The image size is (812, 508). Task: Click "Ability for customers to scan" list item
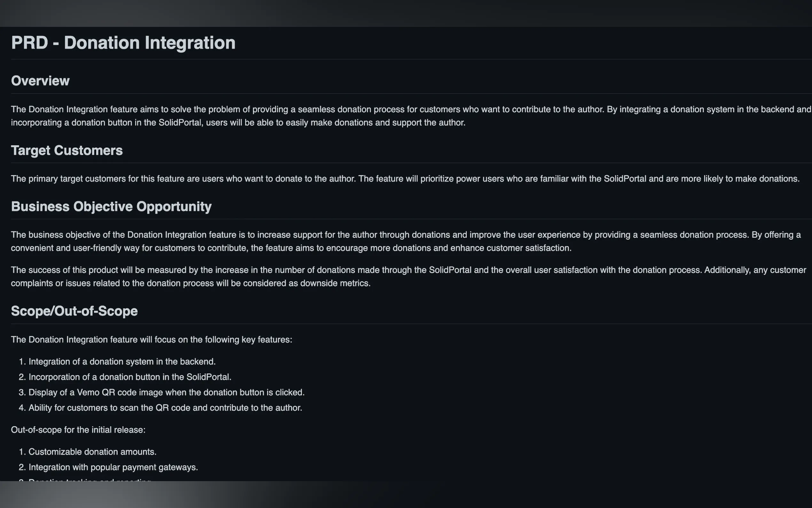tap(165, 408)
